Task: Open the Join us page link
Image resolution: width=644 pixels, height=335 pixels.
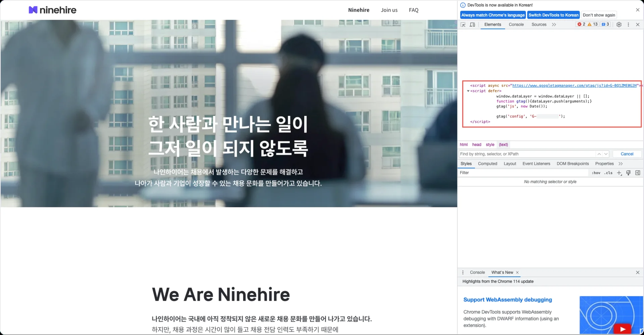Action: (x=389, y=10)
